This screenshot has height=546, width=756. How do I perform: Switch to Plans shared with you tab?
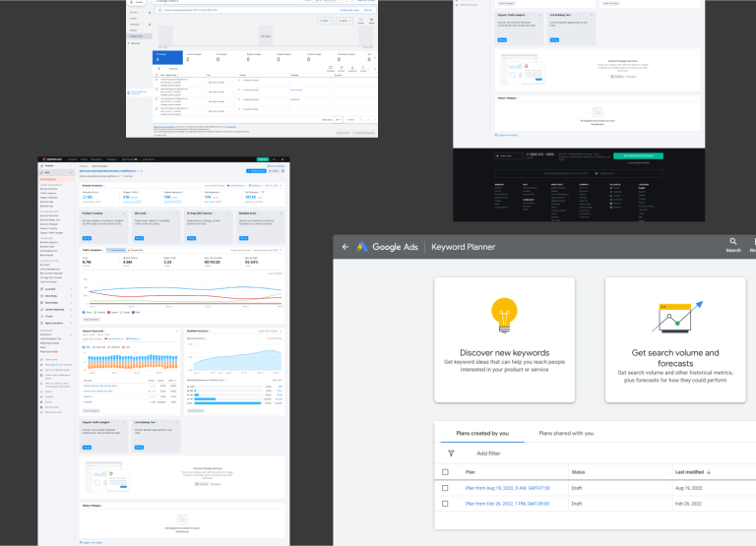coord(566,433)
